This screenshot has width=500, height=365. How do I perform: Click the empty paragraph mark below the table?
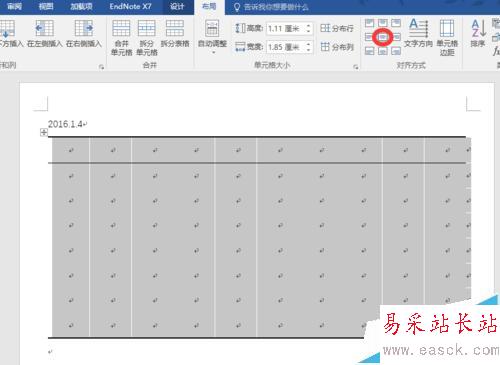(x=50, y=351)
